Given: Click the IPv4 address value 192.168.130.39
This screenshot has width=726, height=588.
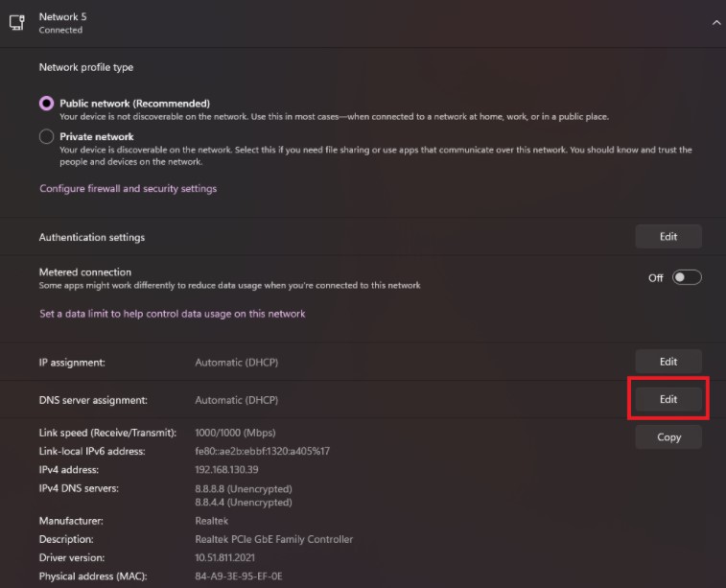Looking at the screenshot, I should tap(226, 469).
